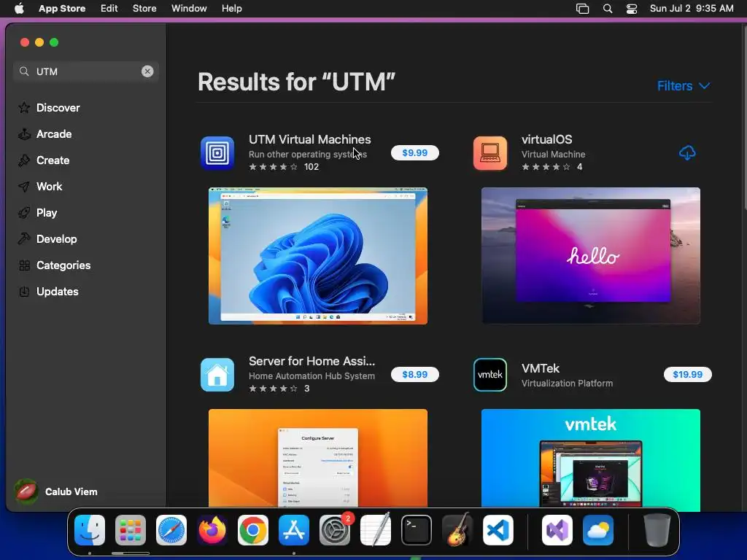
Task: Open the Trash from the Dock
Action: pyautogui.click(x=657, y=530)
